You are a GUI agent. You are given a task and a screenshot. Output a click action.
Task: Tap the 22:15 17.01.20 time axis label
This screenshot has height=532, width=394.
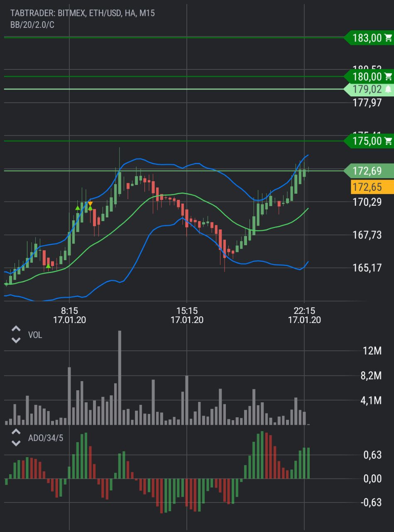tap(304, 315)
